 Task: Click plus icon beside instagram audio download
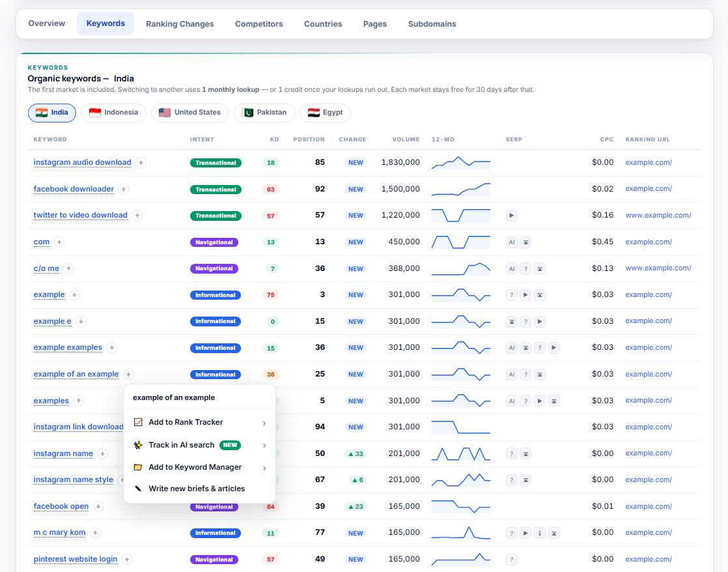(x=141, y=163)
